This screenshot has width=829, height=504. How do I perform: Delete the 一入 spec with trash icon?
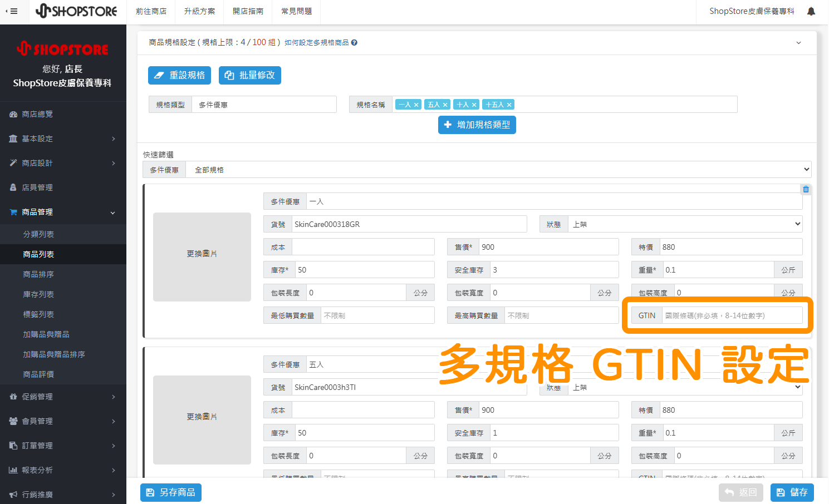806,189
